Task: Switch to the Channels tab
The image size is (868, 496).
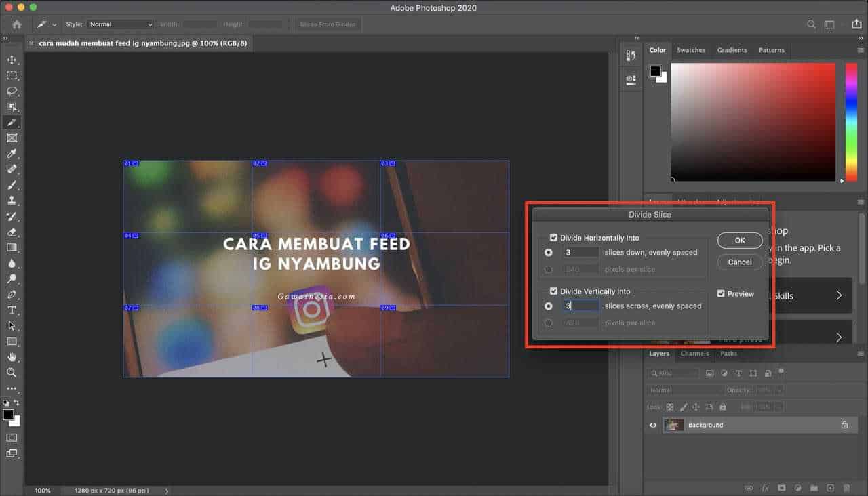Action: pos(695,354)
